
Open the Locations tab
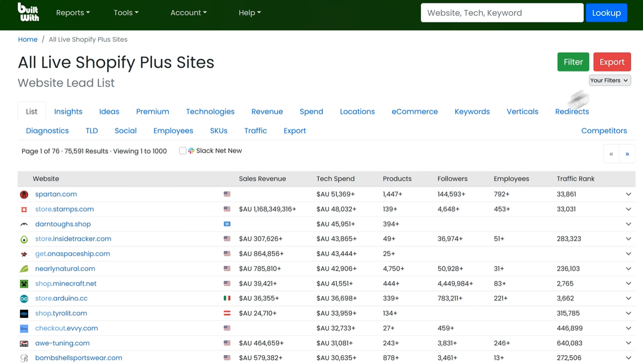pos(358,111)
